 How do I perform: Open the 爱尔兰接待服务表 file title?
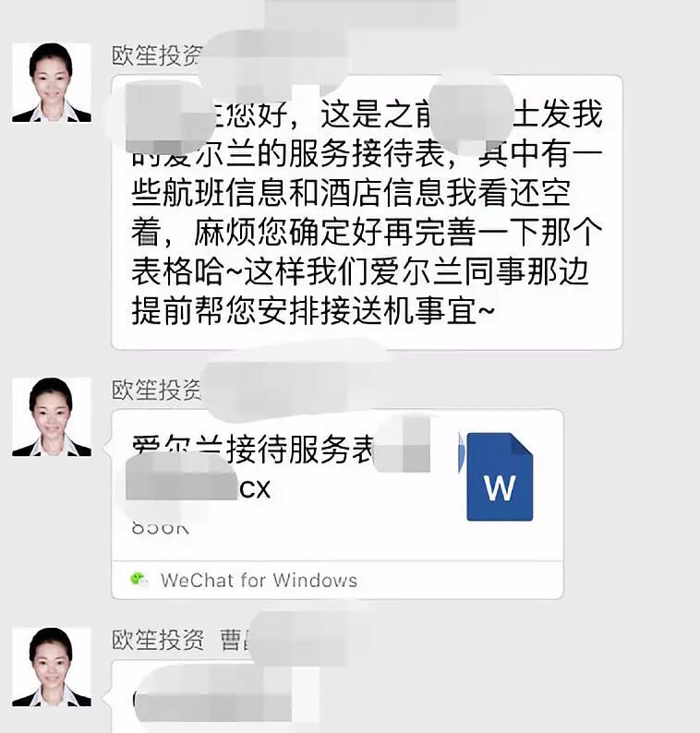click(x=252, y=450)
